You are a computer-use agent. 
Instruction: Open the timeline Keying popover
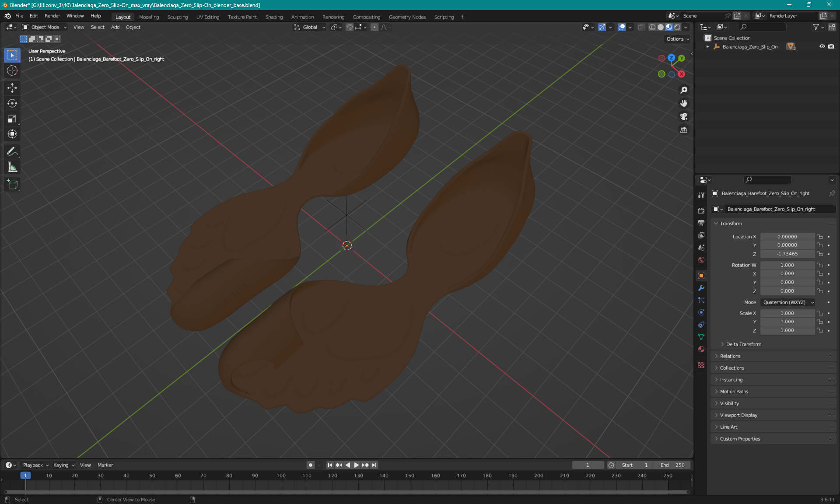click(x=64, y=465)
